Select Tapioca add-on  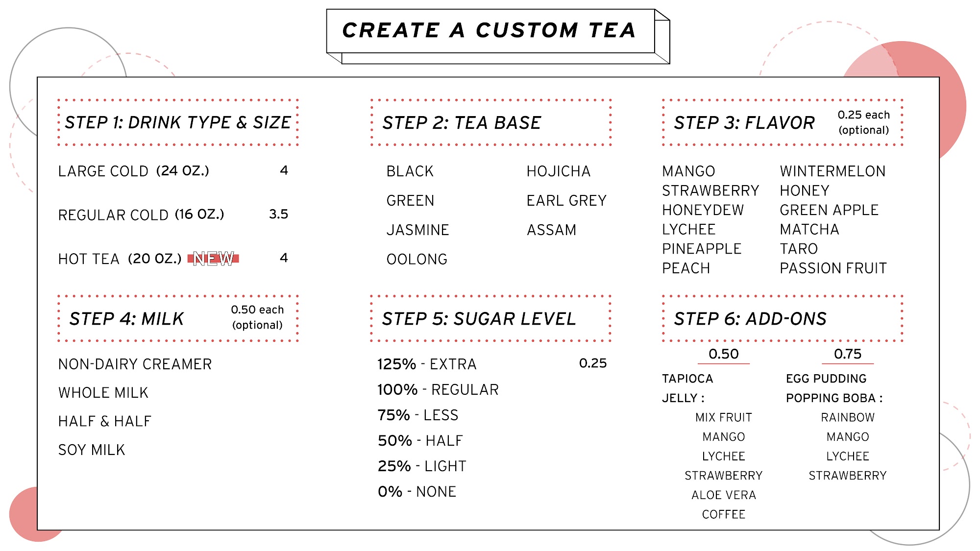click(687, 379)
